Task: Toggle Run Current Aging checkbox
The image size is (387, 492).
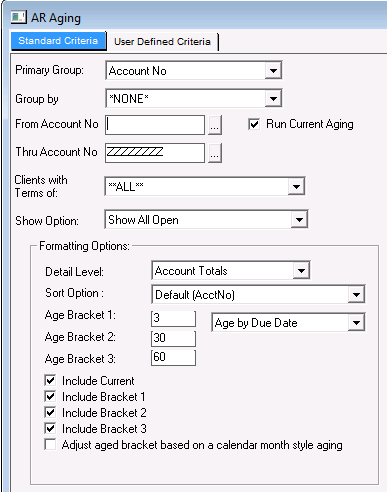Action: pyautogui.click(x=254, y=124)
